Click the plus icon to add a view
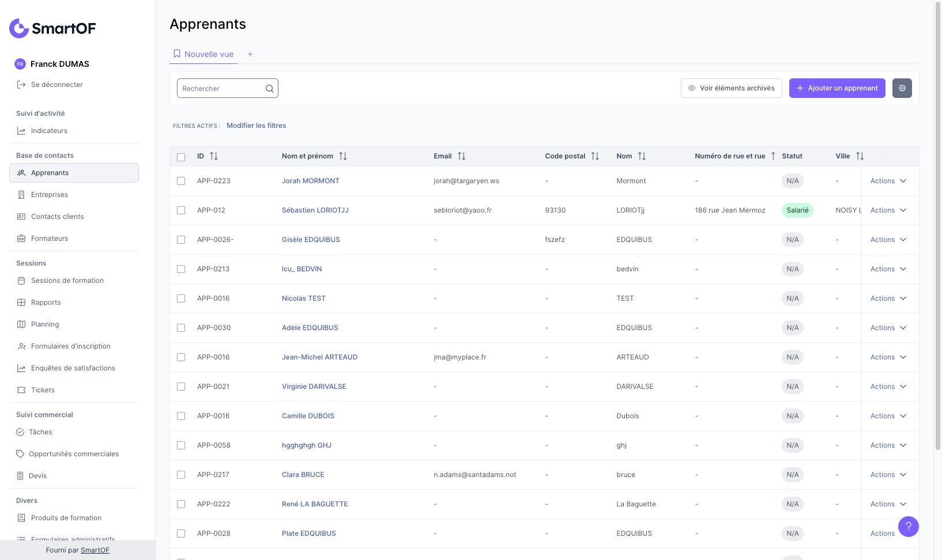Screen dimensions: 942x560 [250, 54]
